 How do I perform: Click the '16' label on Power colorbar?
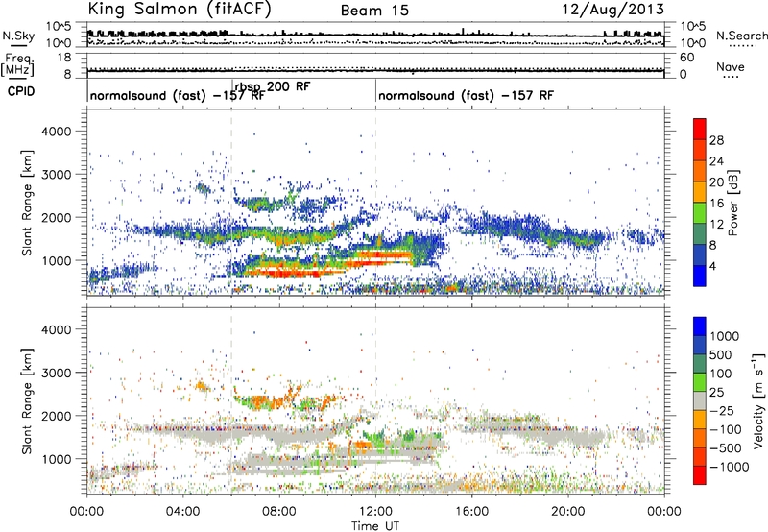pos(716,204)
